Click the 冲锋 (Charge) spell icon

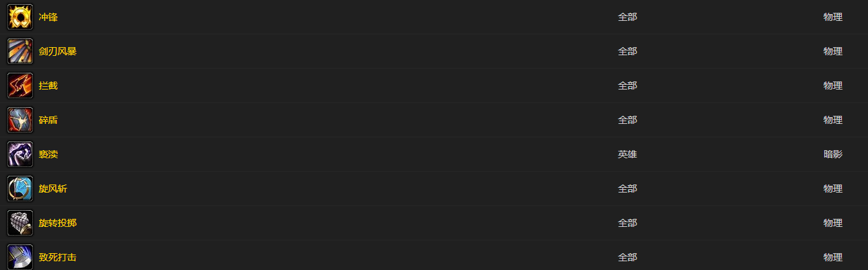pyautogui.click(x=20, y=17)
